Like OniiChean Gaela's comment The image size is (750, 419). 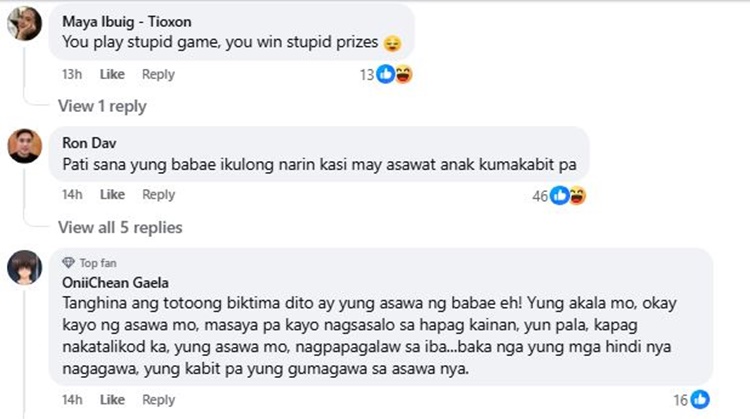pos(112,399)
